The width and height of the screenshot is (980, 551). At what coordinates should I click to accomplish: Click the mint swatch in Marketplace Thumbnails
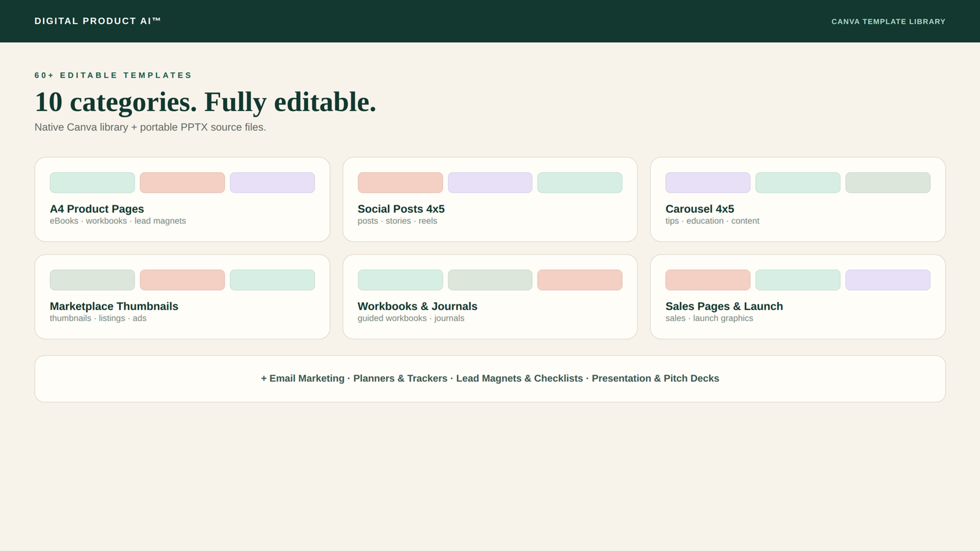272,280
